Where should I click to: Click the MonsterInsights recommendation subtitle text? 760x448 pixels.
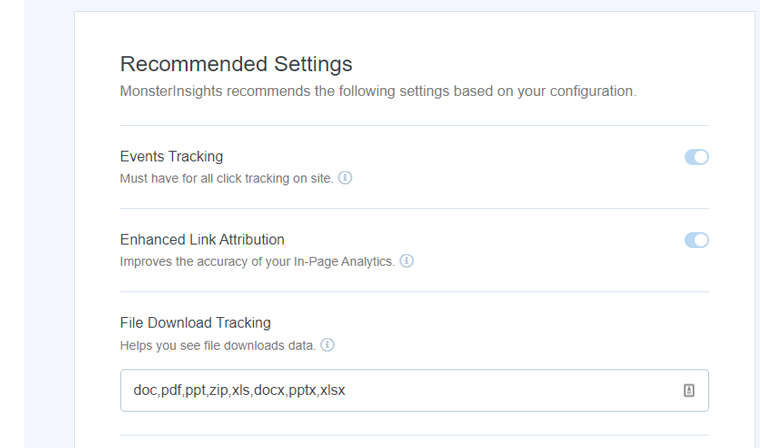coord(378,91)
